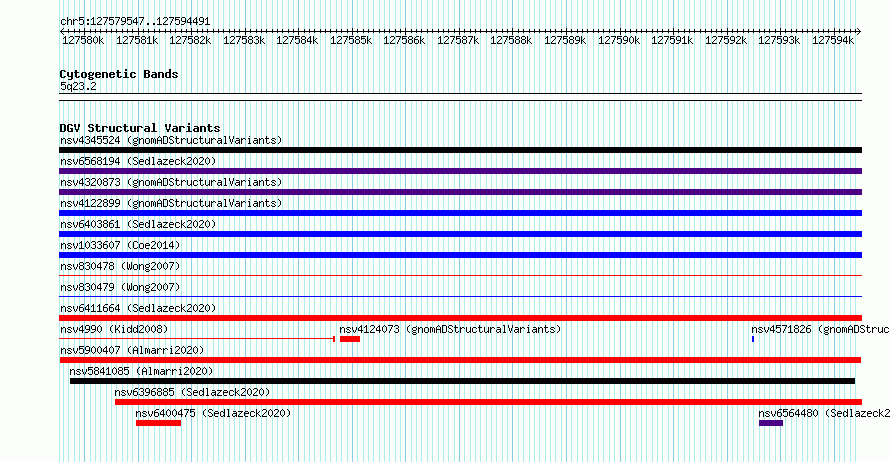The height and width of the screenshot is (462, 890).
Task: Click the black bar under nsv5841085
Action: tap(463, 381)
